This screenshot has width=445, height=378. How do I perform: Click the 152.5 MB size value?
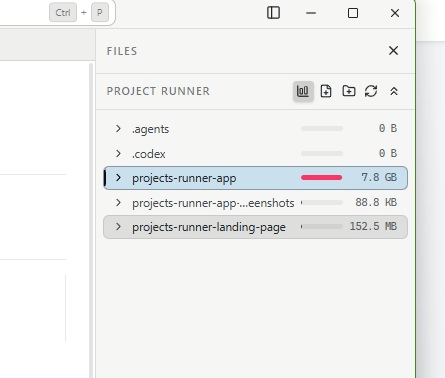373,227
